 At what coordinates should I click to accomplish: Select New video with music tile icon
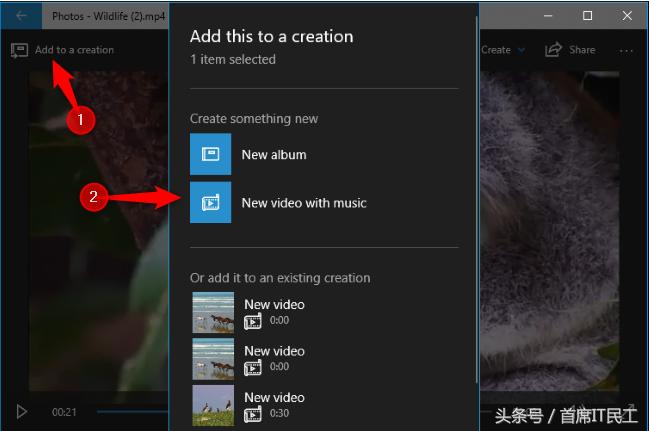(x=210, y=202)
